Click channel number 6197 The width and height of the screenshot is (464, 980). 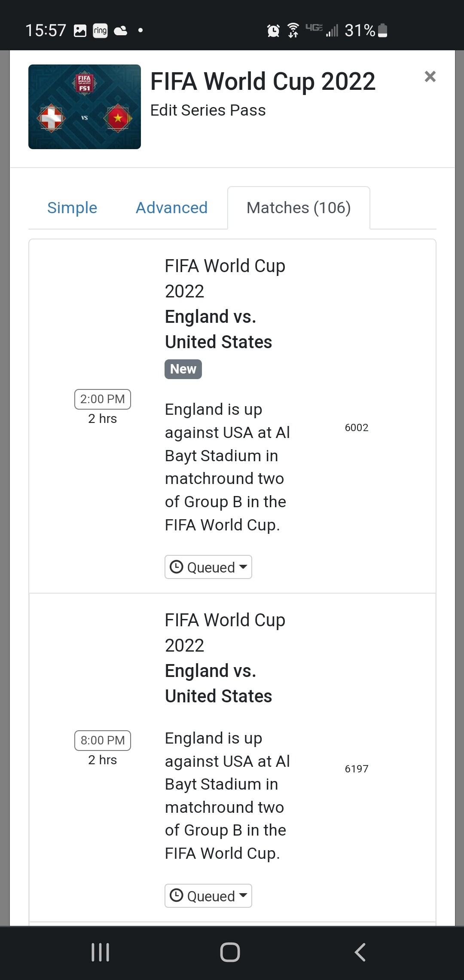357,769
